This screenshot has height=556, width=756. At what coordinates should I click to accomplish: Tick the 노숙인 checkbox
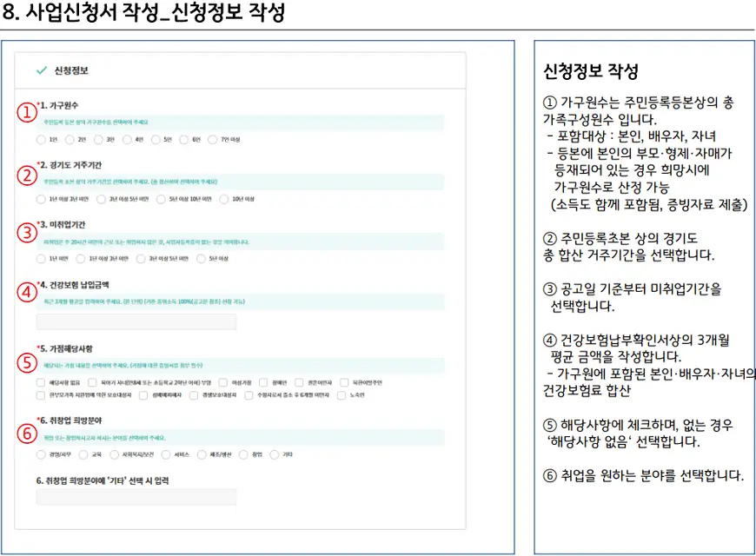(x=341, y=395)
